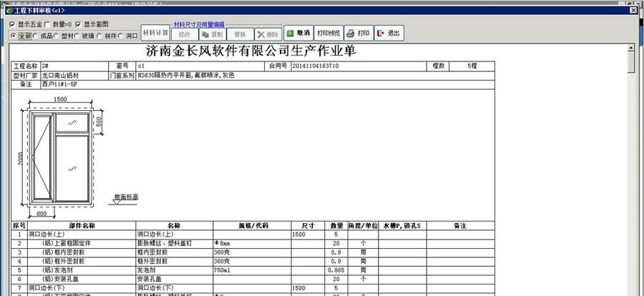Click the (铝)框外密封胶 row 4 cell

(82, 262)
